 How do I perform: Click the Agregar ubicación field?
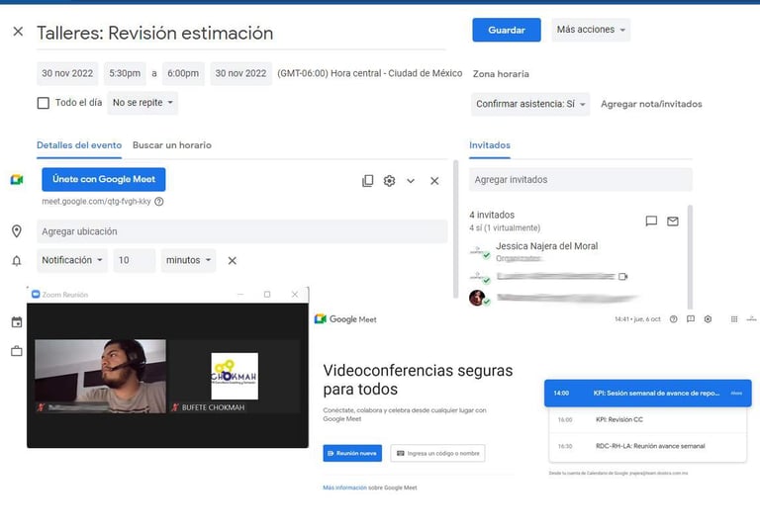point(241,231)
